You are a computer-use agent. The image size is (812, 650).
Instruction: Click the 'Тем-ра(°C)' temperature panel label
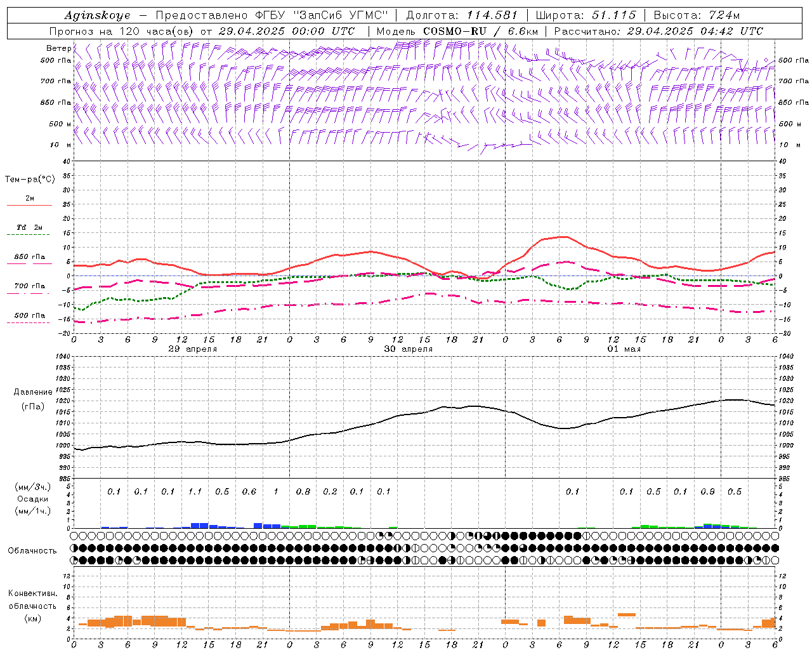tap(30, 180)
